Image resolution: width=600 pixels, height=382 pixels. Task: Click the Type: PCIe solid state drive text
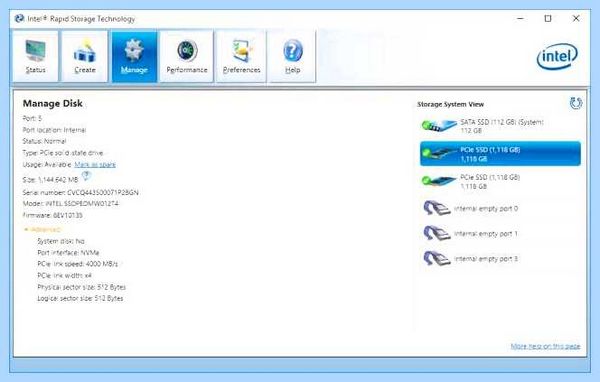[x=63, y=153]
